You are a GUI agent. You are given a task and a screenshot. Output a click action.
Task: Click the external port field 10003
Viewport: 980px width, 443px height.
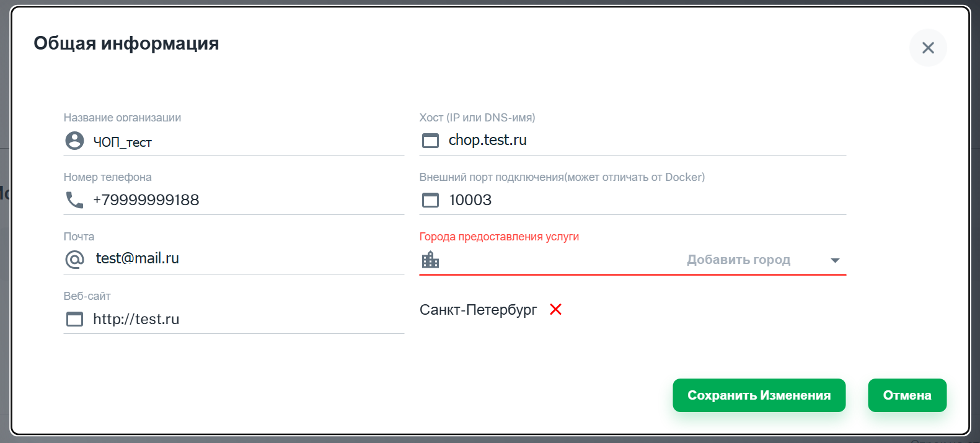[645, 200]
